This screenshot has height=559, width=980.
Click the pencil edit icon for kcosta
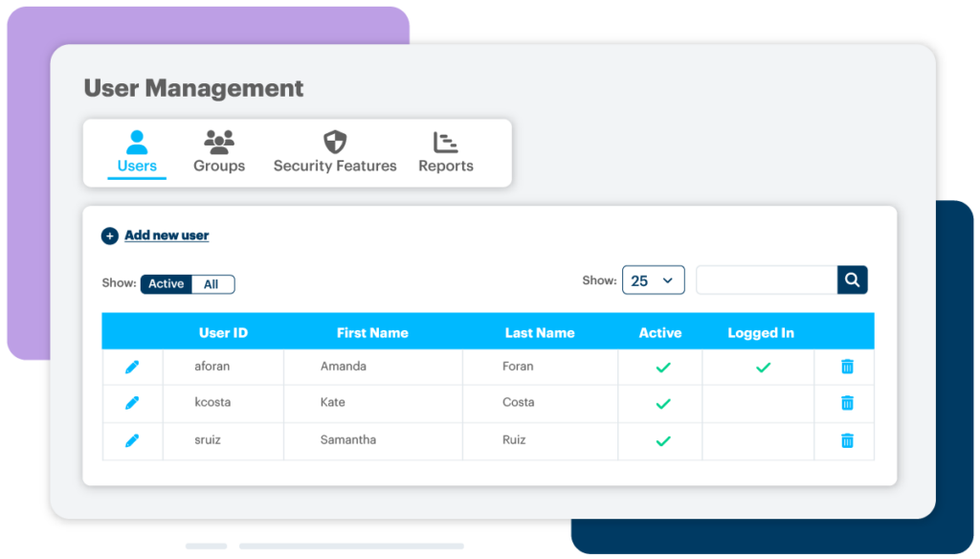(132, 403)
